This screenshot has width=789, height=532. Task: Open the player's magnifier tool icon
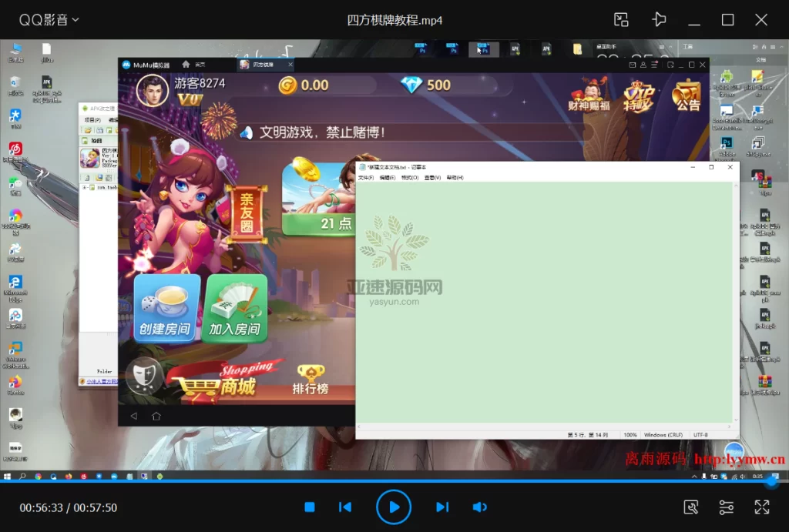pos(691,507)
